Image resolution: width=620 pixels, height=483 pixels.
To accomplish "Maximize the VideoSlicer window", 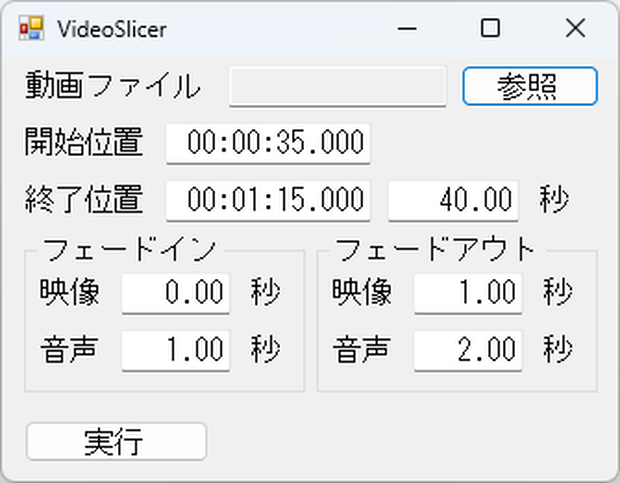I will 490,29.
